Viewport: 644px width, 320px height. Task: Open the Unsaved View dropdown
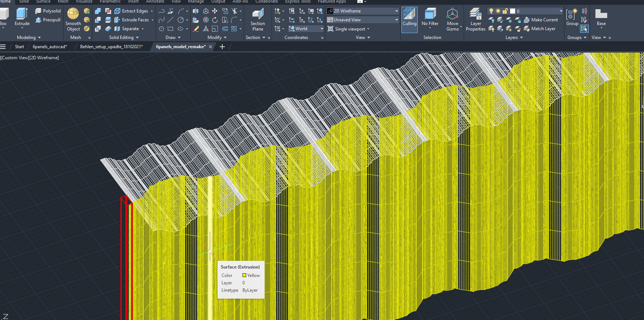pos(363,20)
